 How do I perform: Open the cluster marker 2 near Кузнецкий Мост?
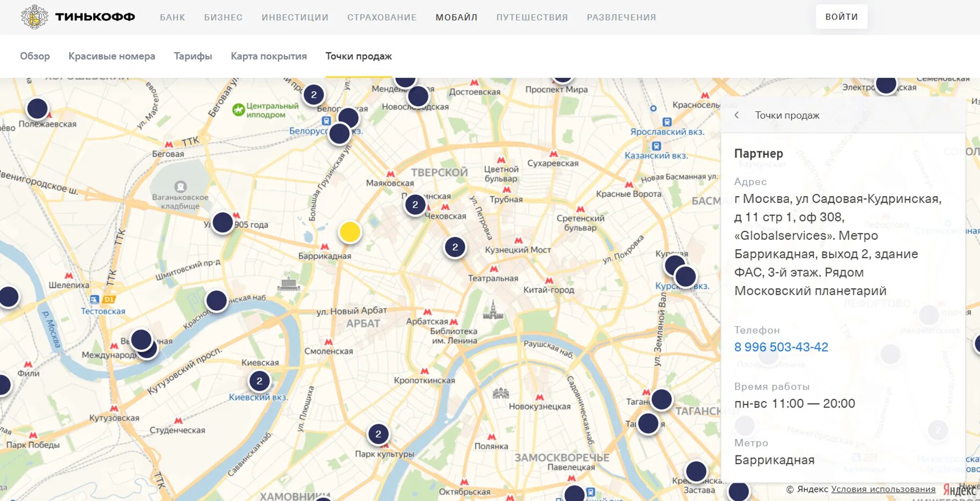(455, 247)
